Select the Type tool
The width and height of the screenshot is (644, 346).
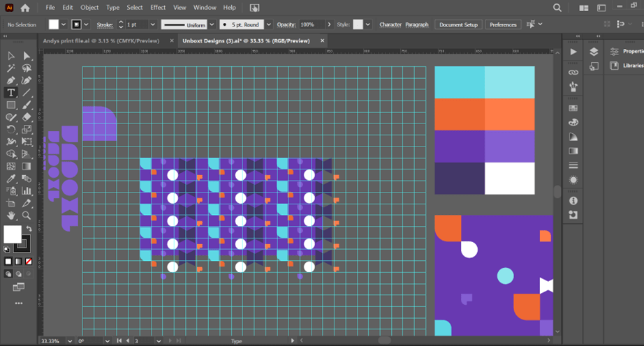11,93
